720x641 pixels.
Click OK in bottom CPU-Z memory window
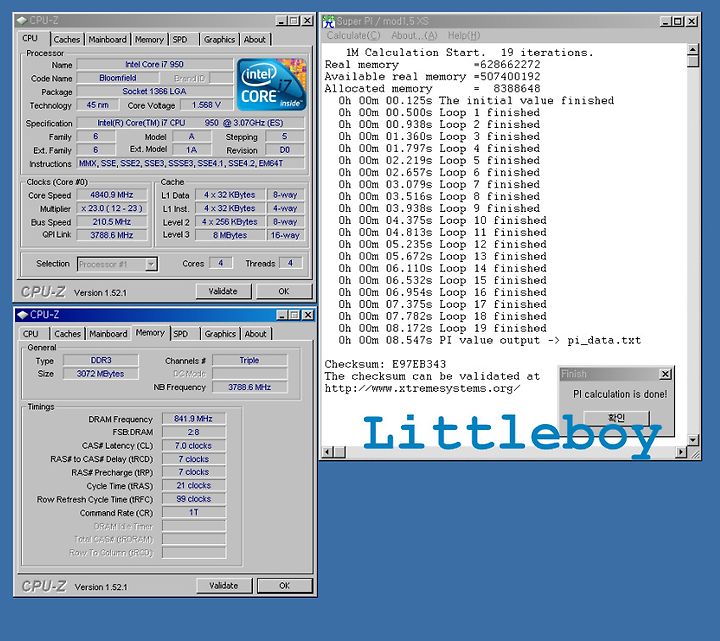tap(285, 585)
